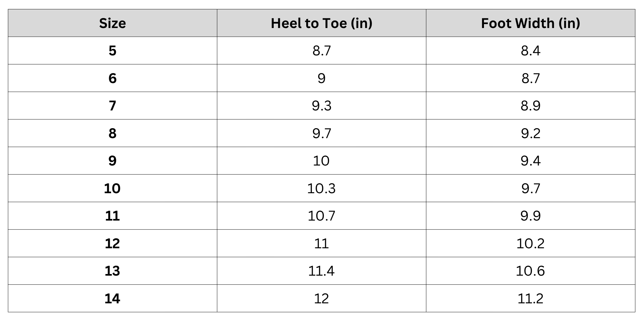
Task: Select heel to toe value 10 for size 9
Action: coord(321,161)
